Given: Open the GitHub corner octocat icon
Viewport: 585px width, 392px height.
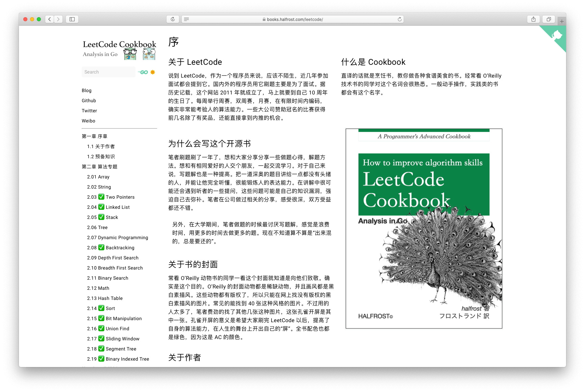Looking at the screenshot, I should pos(556,35).
